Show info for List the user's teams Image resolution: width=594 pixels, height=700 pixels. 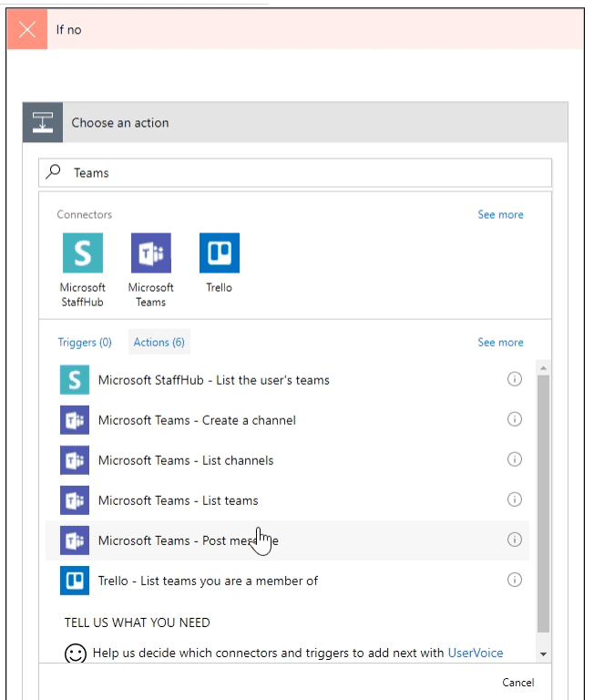click(514, 379)
